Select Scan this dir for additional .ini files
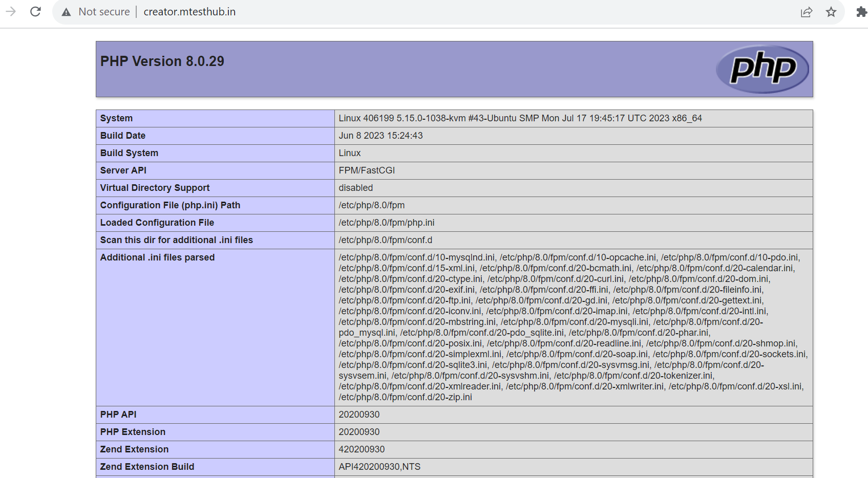Image resolution: width=868 pixels, height=478 pixels. [x=177, y=240]
